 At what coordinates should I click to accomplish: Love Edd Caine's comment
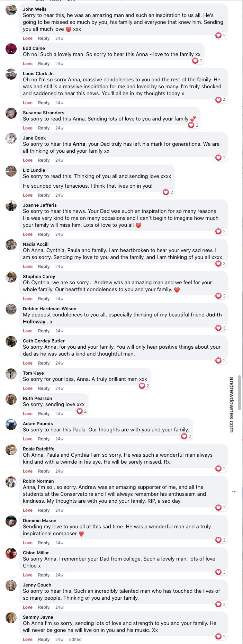tap(27, 63)
